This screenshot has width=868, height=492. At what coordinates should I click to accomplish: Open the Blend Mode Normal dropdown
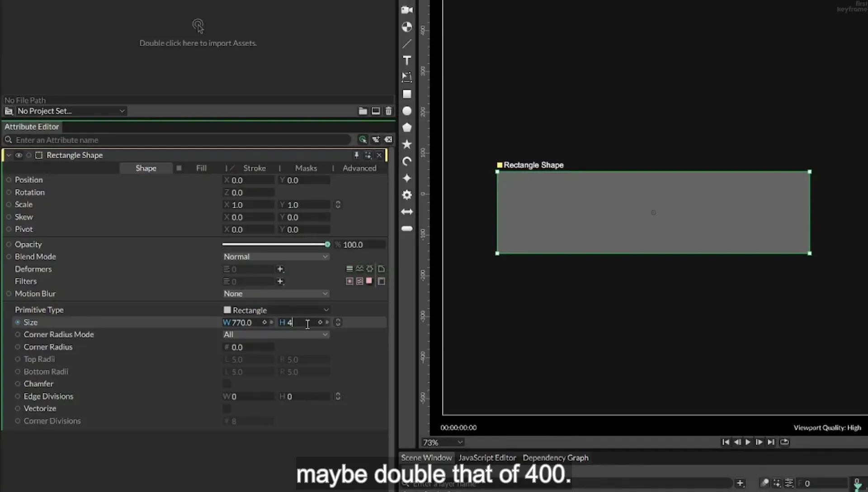[x=275, y=256]
